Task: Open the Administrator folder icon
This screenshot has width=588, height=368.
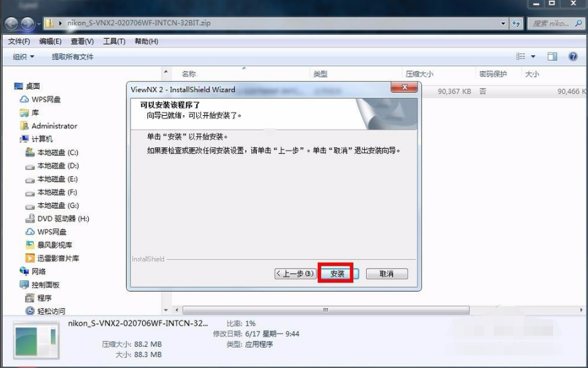Action: [x=24, y=126]
